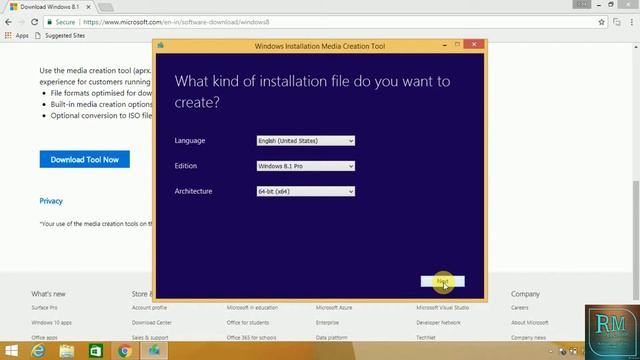This screenshot has width=640, height=360.
Task: Open Microsoft Visual Studio link
Action: (442, 308)
